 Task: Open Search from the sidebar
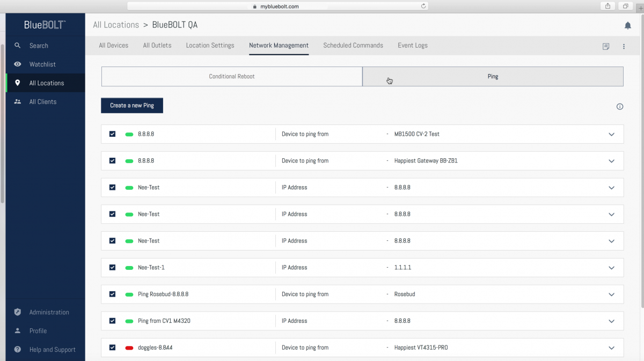[38, 46]
